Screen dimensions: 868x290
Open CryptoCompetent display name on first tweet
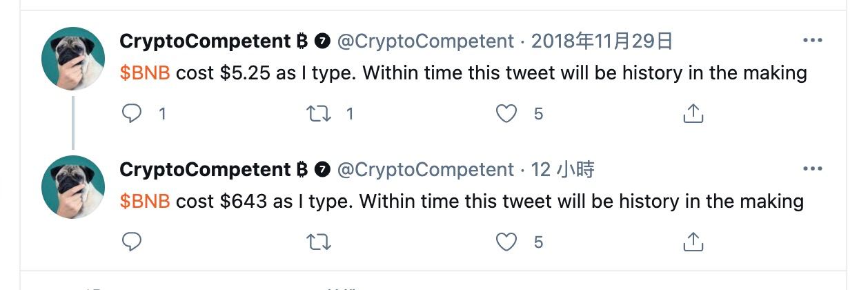click(x=206, y=41)
